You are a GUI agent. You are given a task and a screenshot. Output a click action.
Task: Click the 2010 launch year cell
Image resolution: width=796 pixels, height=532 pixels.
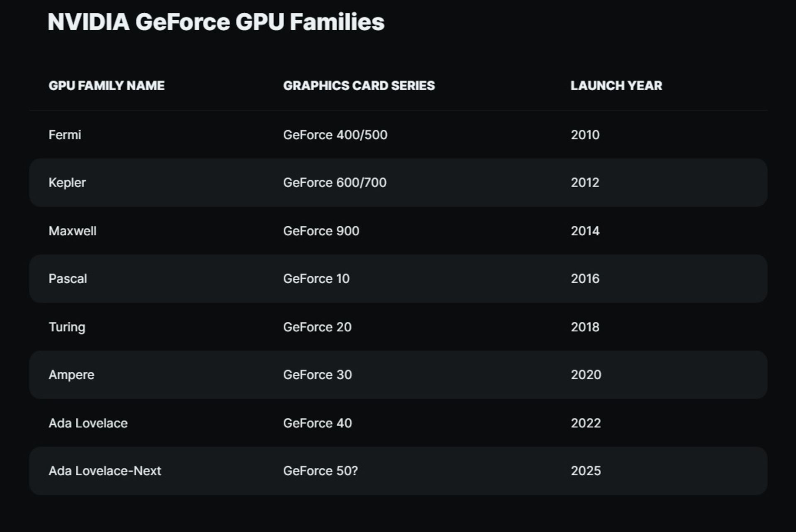coord(585,135)
